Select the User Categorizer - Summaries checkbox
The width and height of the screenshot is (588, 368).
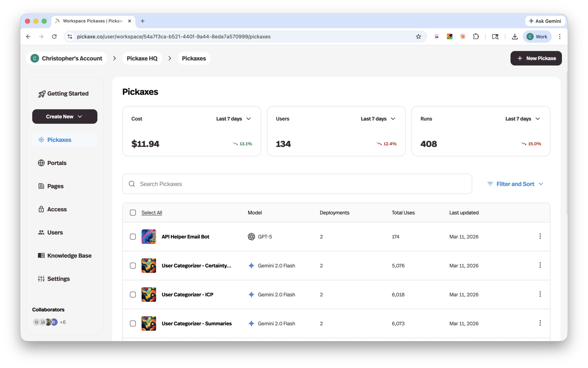point(133,323)
